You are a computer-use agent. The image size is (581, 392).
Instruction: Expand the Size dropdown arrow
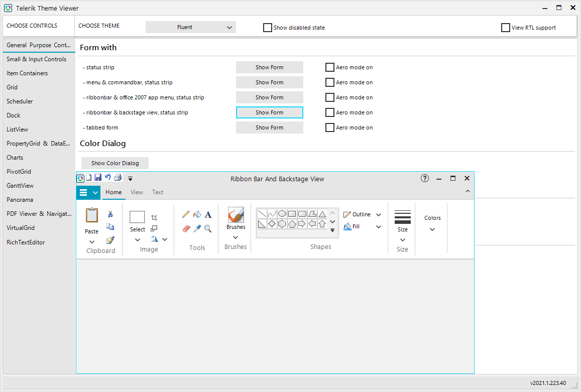click(x=403, y=240)
